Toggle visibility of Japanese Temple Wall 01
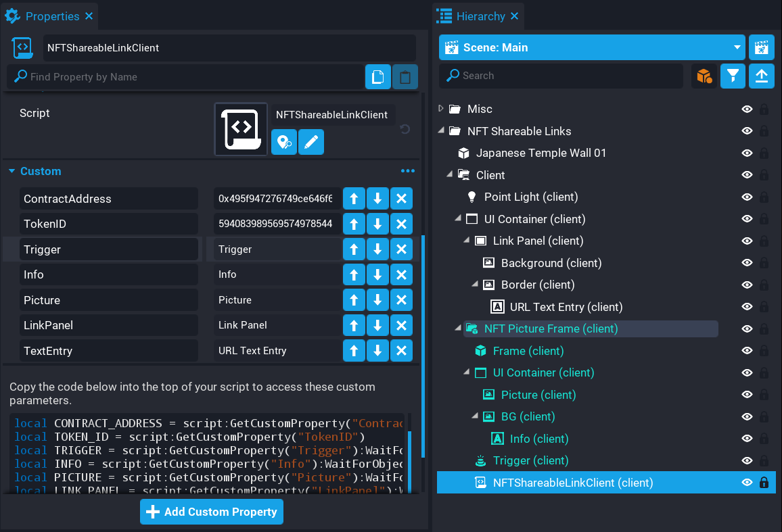The height and width of the screenshot is (532, 782). click(x=747, y=153)
